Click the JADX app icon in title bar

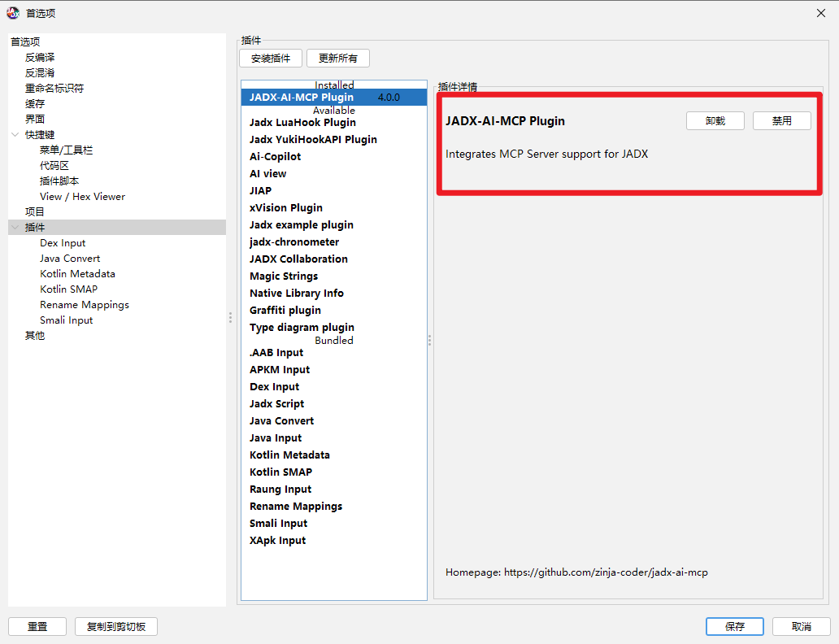13,13
